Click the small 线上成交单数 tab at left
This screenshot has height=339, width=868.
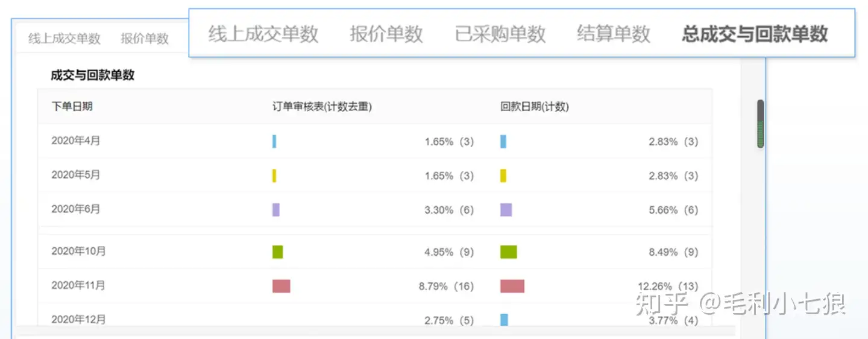coord(64,39)
